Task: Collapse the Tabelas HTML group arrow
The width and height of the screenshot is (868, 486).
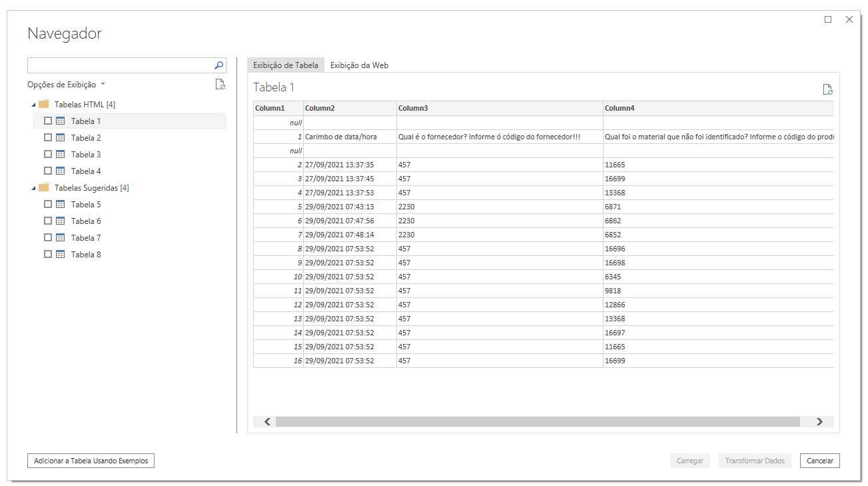Action: pyautogui.click(x=33, y=105)
